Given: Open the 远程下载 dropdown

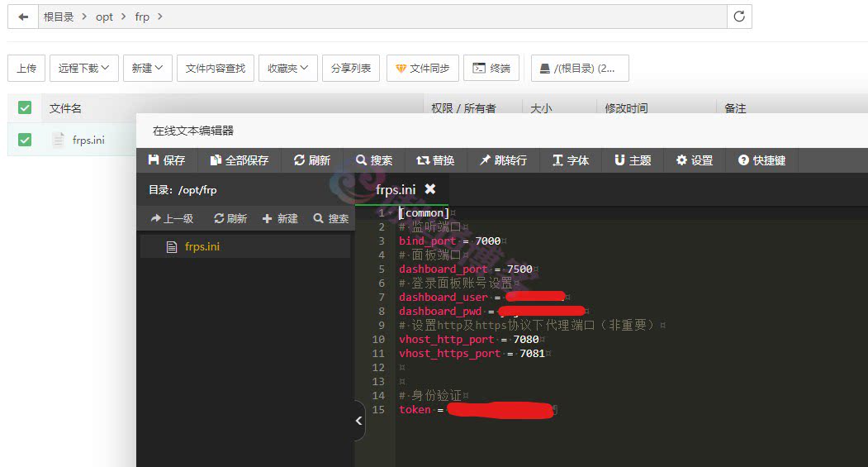Looking at the screenshot, I should tap(83, 68).
